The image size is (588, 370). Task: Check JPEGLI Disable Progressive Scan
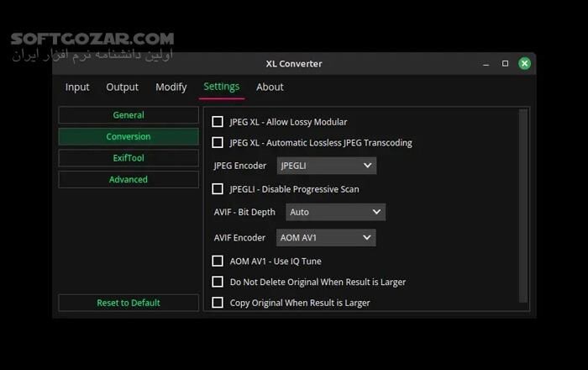(x=218, y=189)
